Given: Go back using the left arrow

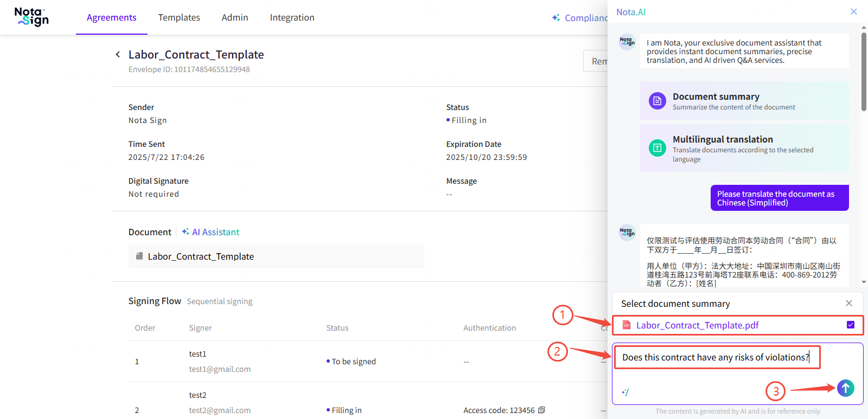Looking at the screenshot, I should coord(118,54).
